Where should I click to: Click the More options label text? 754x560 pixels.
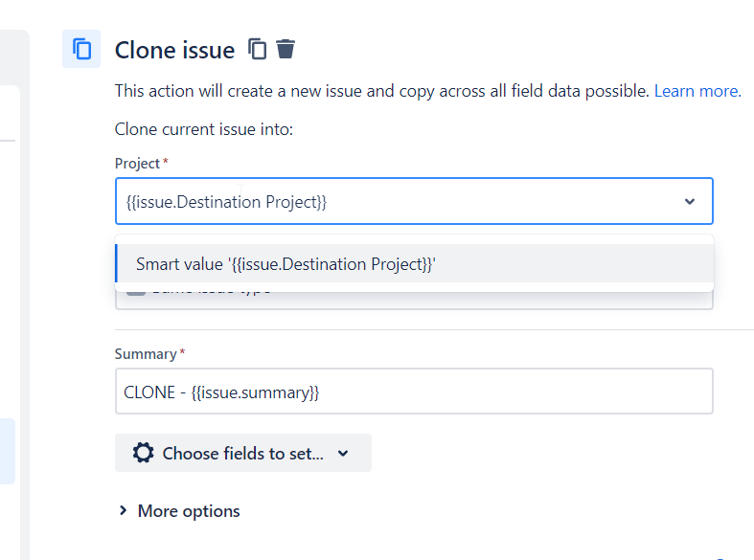(x=189, y=511)
